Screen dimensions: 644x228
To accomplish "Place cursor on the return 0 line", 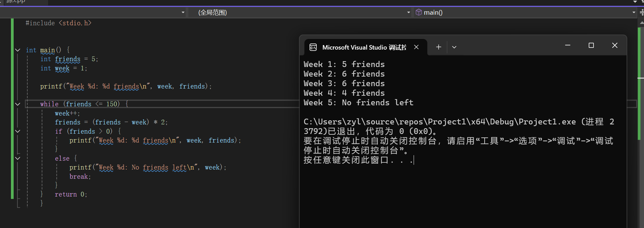I will (71, 195).
